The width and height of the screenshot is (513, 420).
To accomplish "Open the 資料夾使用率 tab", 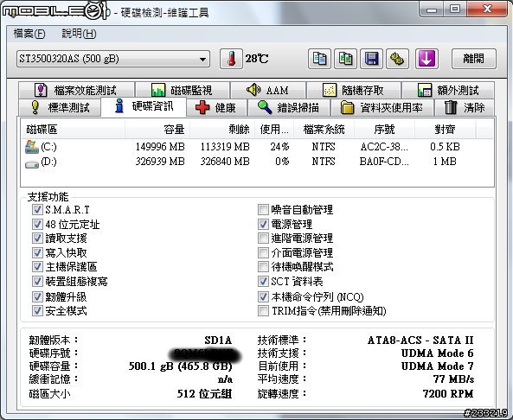I will click(x=382, y=107).
